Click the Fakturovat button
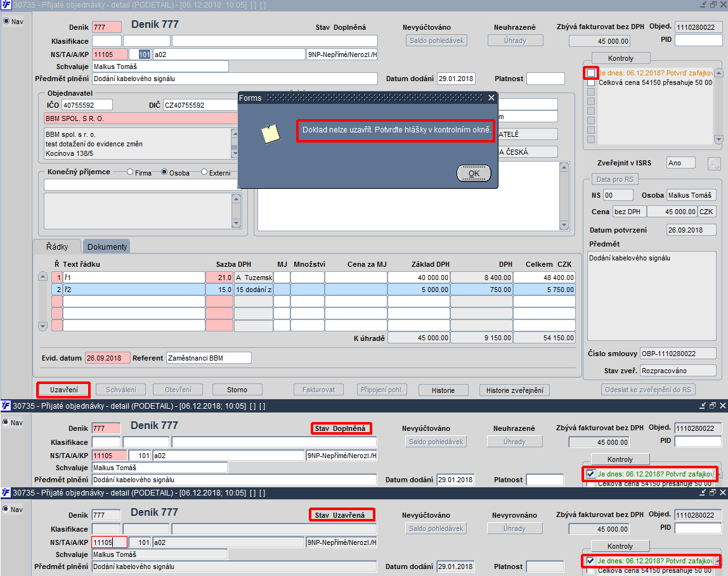 pyautogui.click(x=318, y=390)
